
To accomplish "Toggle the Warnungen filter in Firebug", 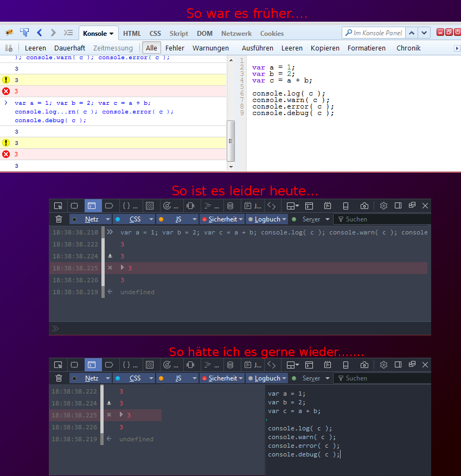I will tap(210, 48).
